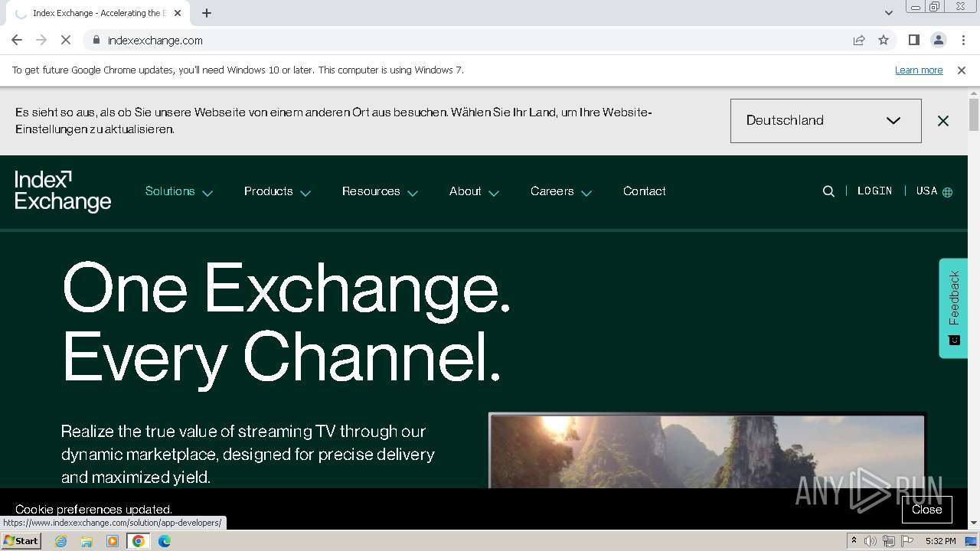Expand the Careers menu
This screenshot has height=551, width=980.
561,191
